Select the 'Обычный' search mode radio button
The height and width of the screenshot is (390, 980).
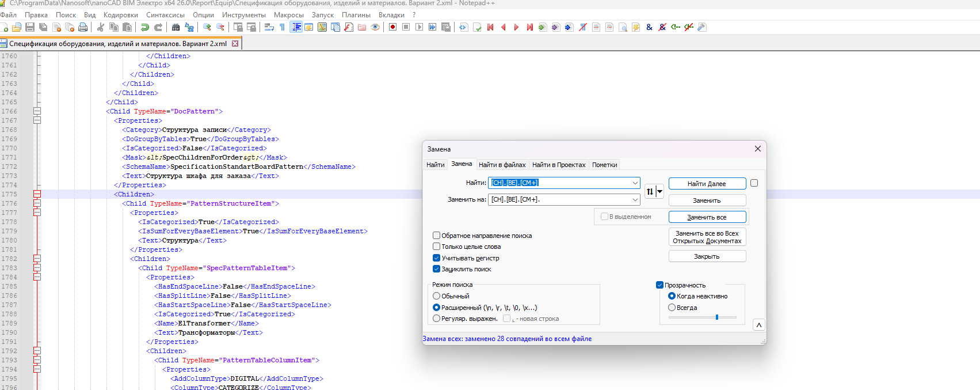437,296
